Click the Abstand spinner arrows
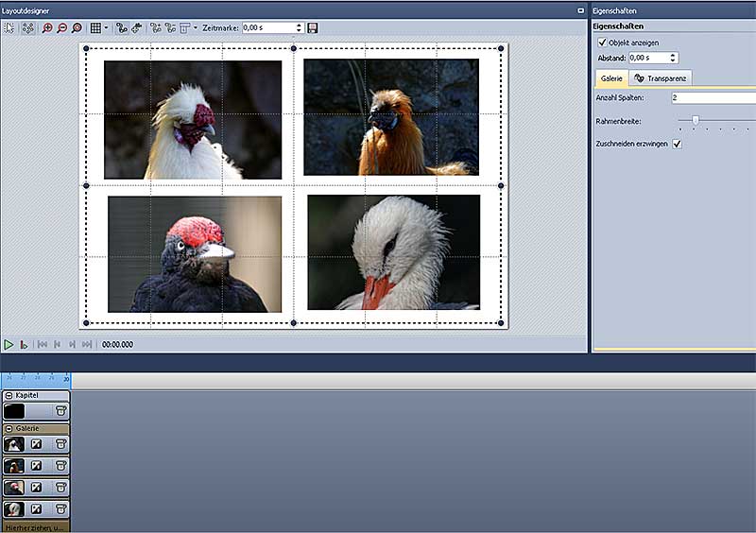Image resolution: width=756 pixels, height=533 pixels. (673, 58)
